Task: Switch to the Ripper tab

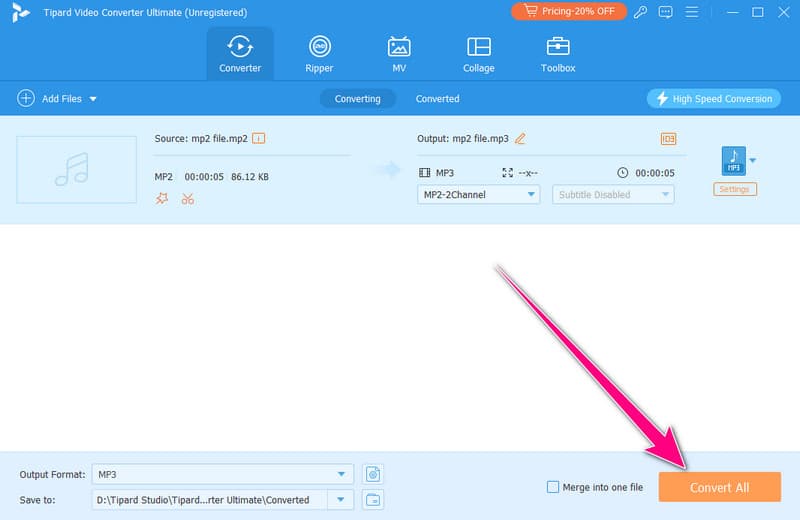Action: click(319, 54)
